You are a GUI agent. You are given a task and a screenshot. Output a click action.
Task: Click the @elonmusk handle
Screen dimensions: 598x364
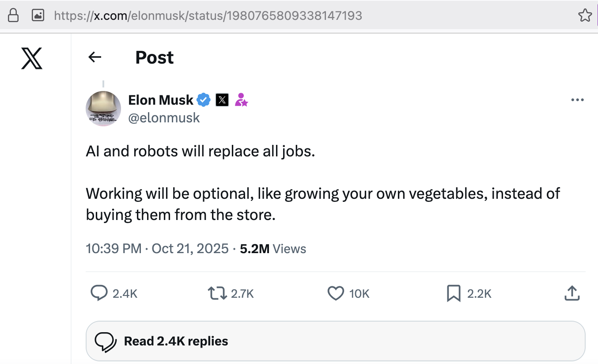pos(164,118)
